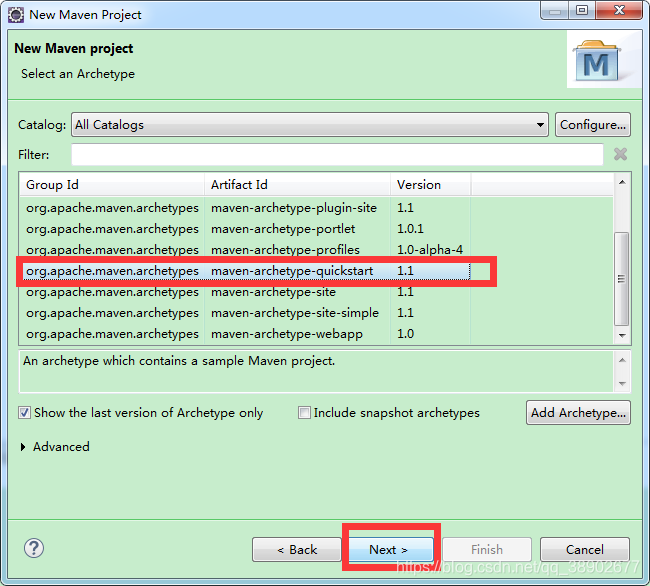
Task: Proceed with the Next button
Action: [391, 550]
